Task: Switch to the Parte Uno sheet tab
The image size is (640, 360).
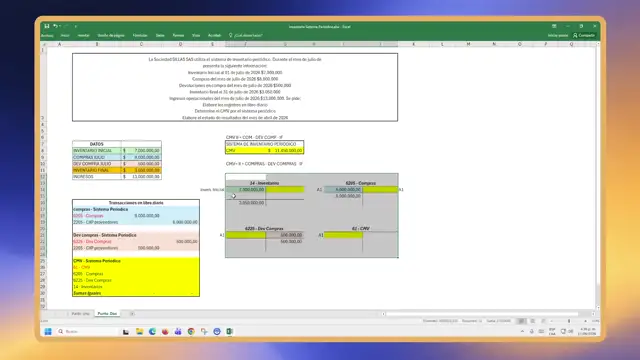Action: (x=80, y=313)
